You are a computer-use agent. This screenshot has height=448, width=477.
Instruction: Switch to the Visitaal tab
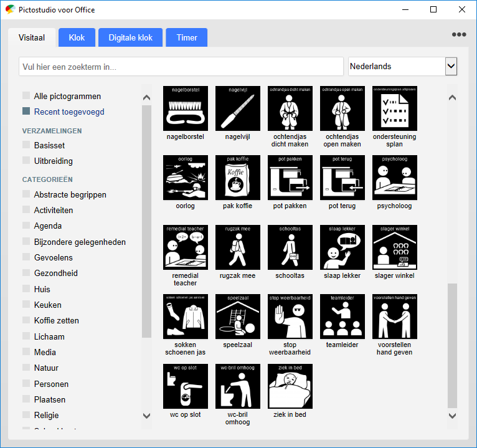pos(32,37)
